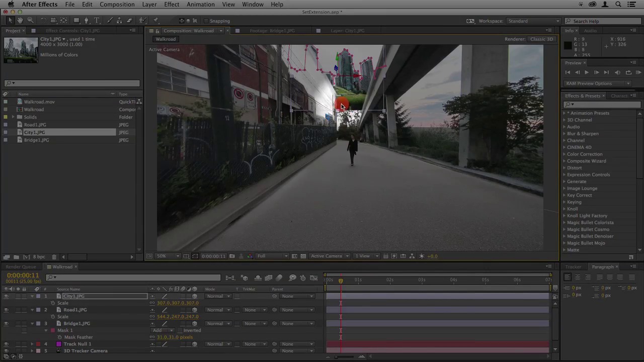Take a snapshot with camera icon

[232, 256]
